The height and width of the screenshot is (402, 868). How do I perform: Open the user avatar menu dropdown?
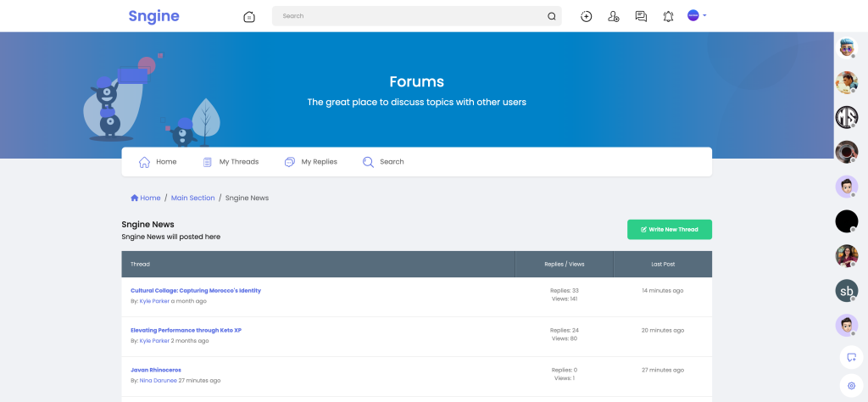pyautogui.click(x=697, y=15)
